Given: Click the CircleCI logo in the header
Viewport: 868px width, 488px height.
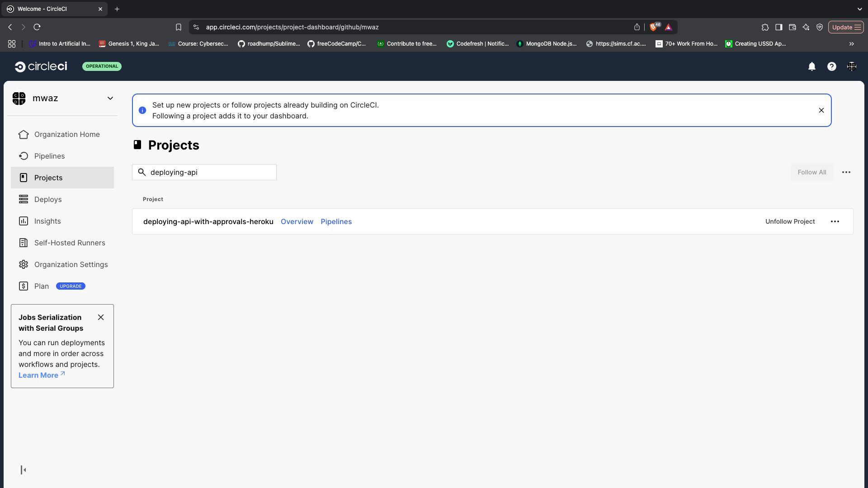Looking at the screenshot, I should pos(41,66).
